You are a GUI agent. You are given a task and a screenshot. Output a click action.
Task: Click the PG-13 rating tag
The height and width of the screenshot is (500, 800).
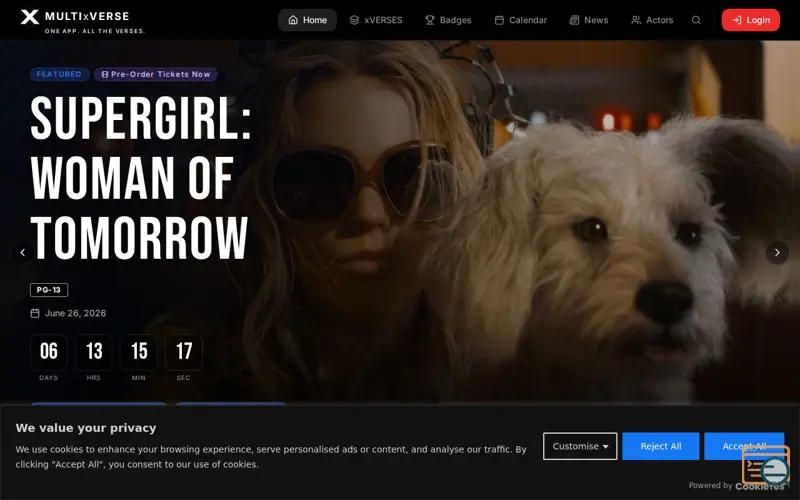(49, 290)
